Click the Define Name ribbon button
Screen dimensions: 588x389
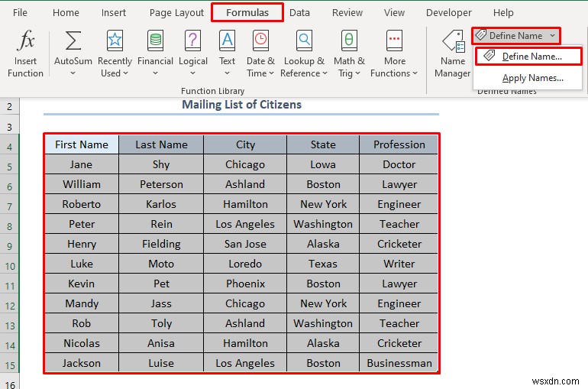[515, 36]
